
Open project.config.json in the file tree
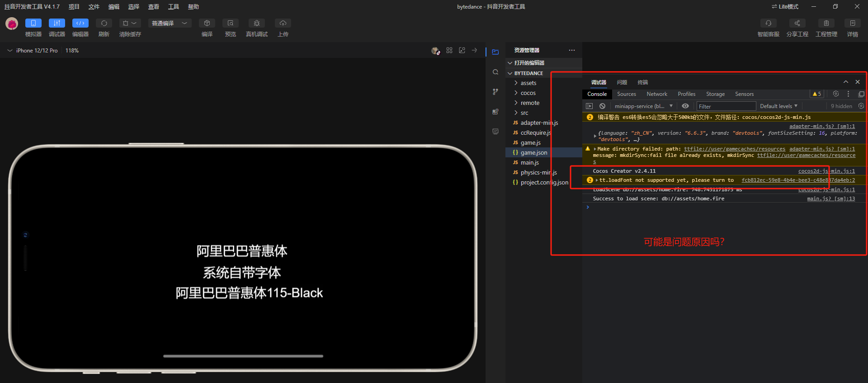tap(544, 183)
